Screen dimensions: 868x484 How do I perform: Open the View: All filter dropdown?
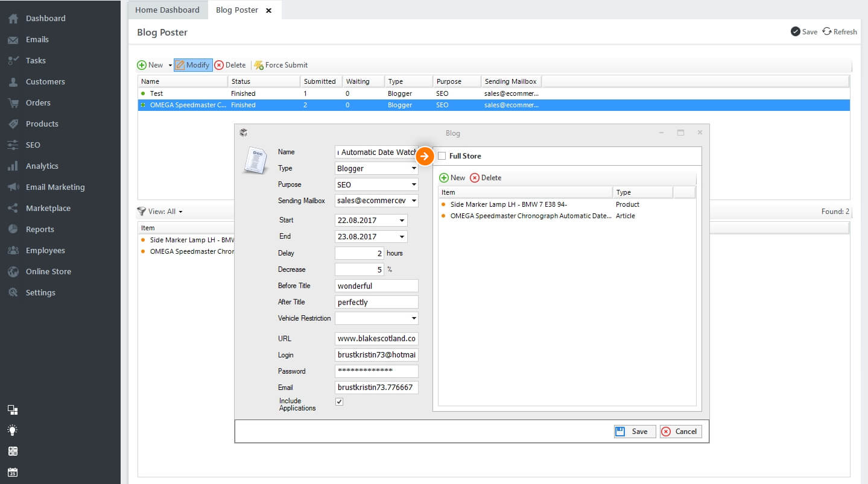click(160, 212)
